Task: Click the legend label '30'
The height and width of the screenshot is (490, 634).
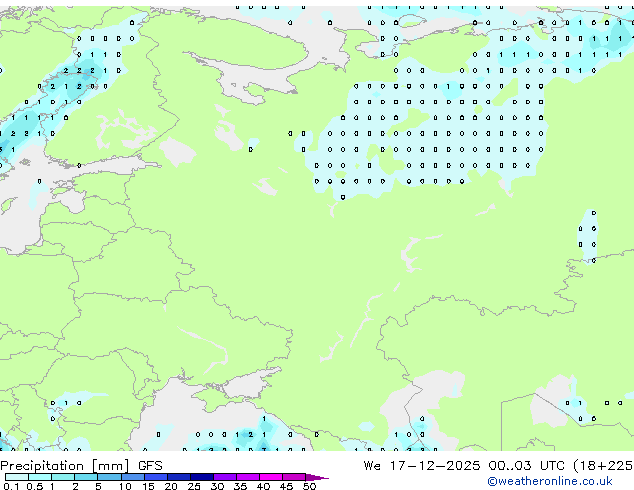Action: pos(217,486)
